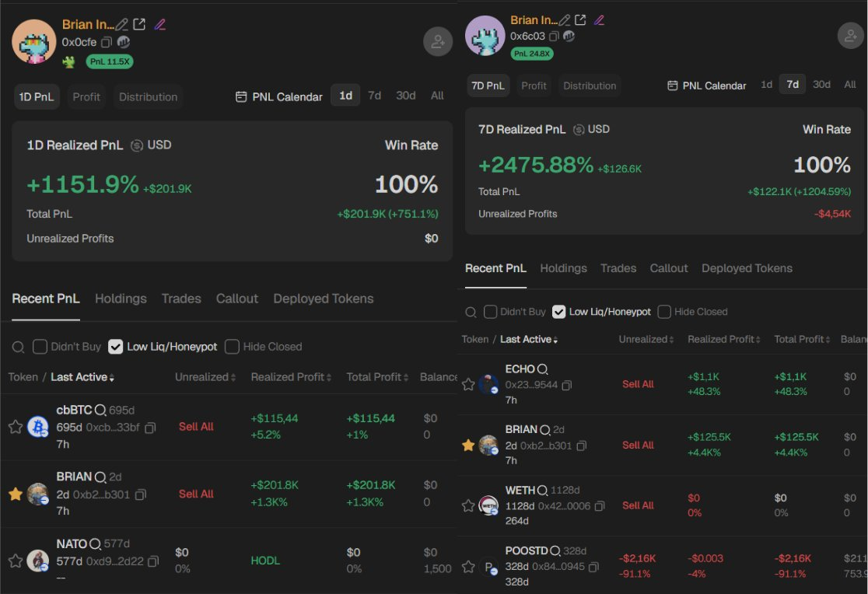Unstar the BRIAN token in right panel
The width and height of the screenshot is (868, 594).
coord(468,445)
